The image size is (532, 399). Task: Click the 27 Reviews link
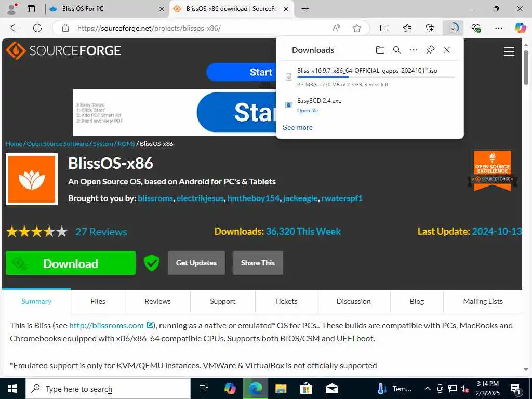point(101,232)
